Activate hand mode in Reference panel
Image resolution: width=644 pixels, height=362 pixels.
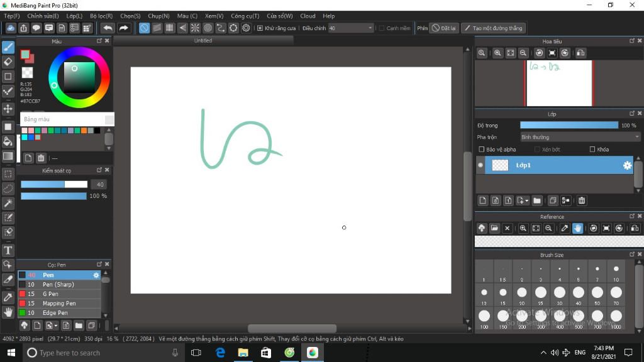click(x=577, y=228)
